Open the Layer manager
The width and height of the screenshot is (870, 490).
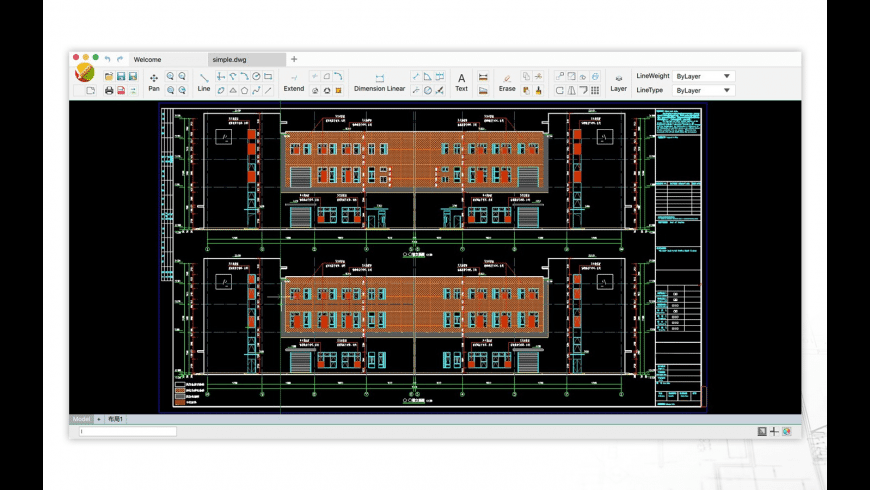tap(619, 82)
